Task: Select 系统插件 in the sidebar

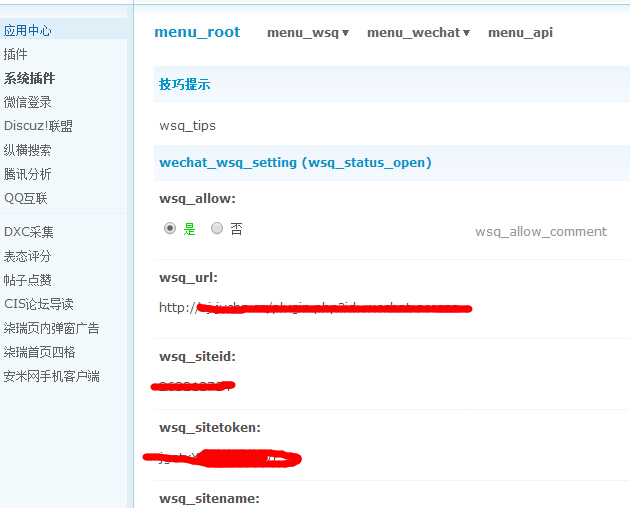Action: (29, 78)
